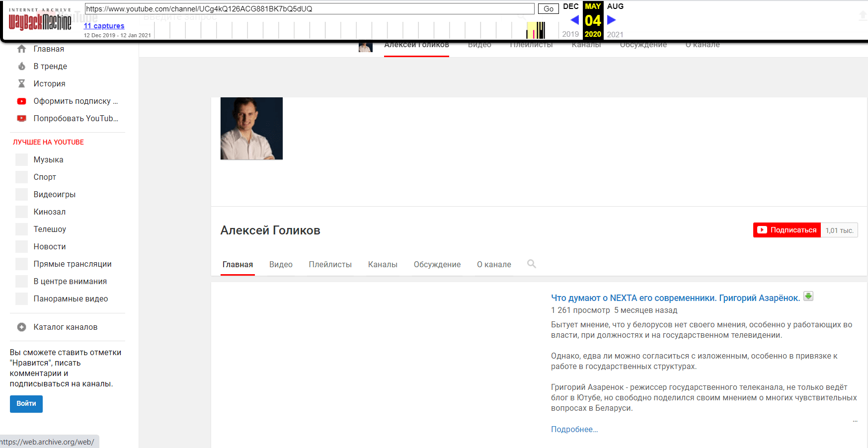The image size is (868, 448).
Task: Open the NEXTA video title link
Action: 675,298
